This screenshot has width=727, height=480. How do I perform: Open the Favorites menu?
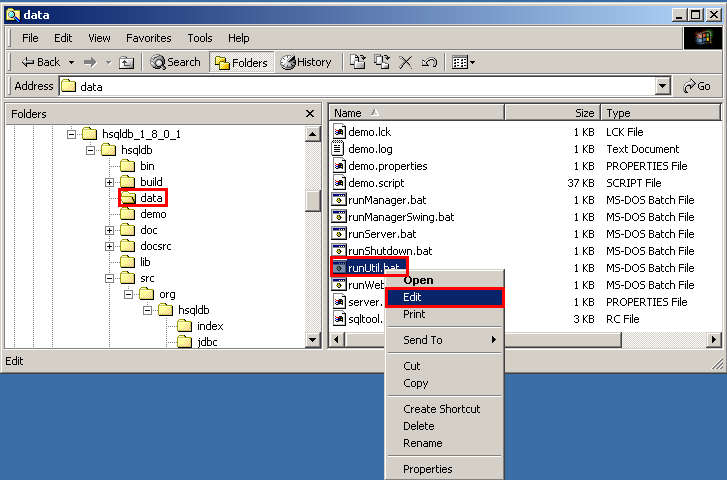click(148, 38)
